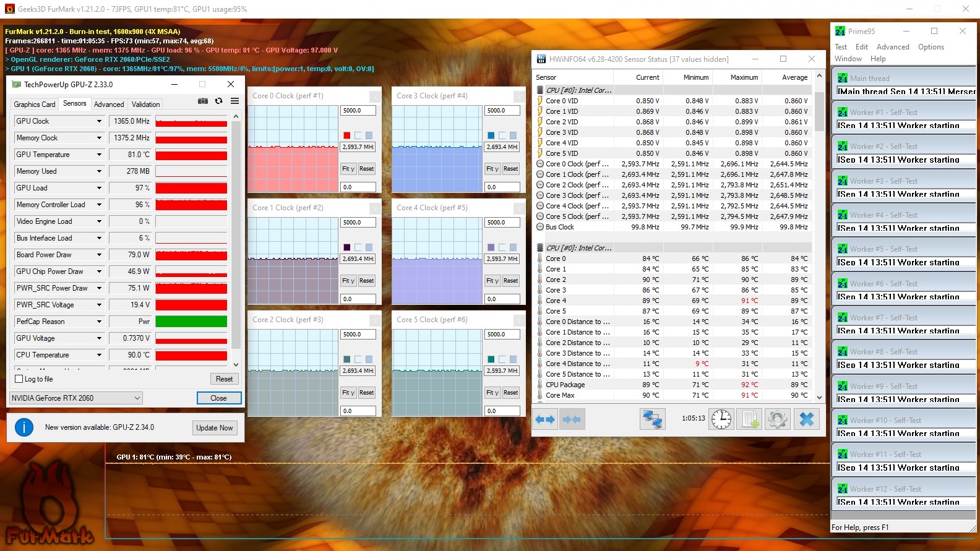Click HWiNFO network remote monitoring icon
The height and width of the screenshot is (551, 980).
coord(652,419)
